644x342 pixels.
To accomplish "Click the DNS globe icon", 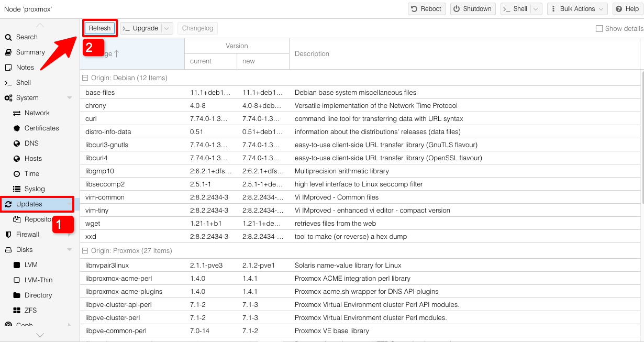I will (x=16, y=144).
